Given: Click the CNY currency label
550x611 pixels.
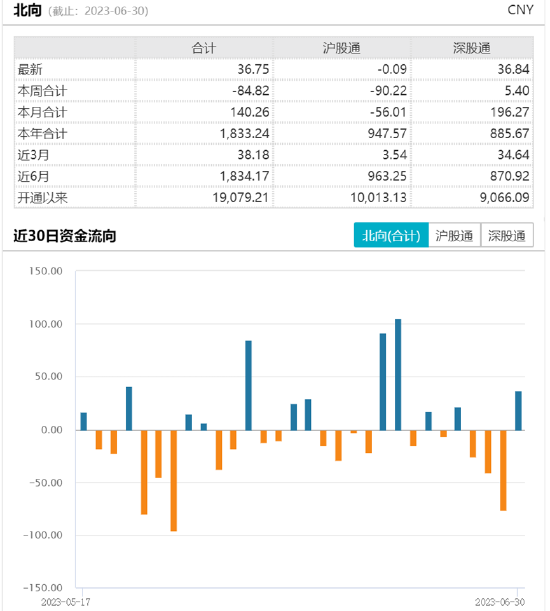Looking at the screenshot, I should coord(520,10).
